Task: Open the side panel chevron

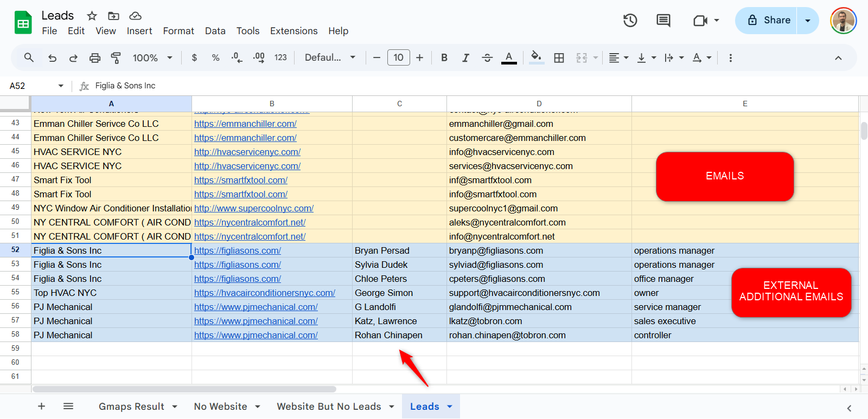Action: click(x=849, y=408)
